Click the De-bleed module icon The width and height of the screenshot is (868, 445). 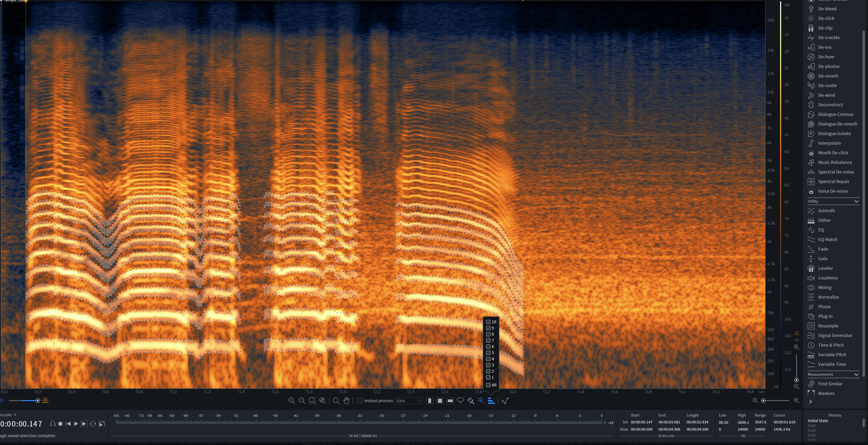[811, 9]
